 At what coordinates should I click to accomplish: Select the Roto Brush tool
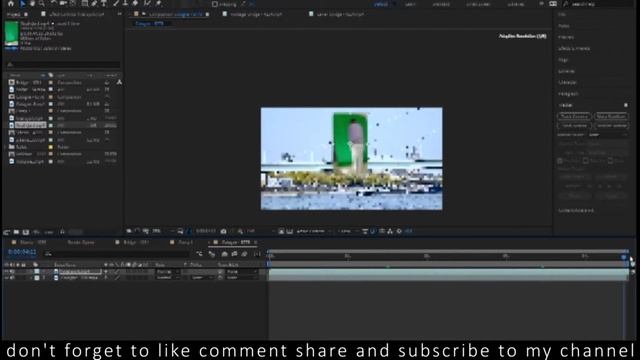[147, 4]
